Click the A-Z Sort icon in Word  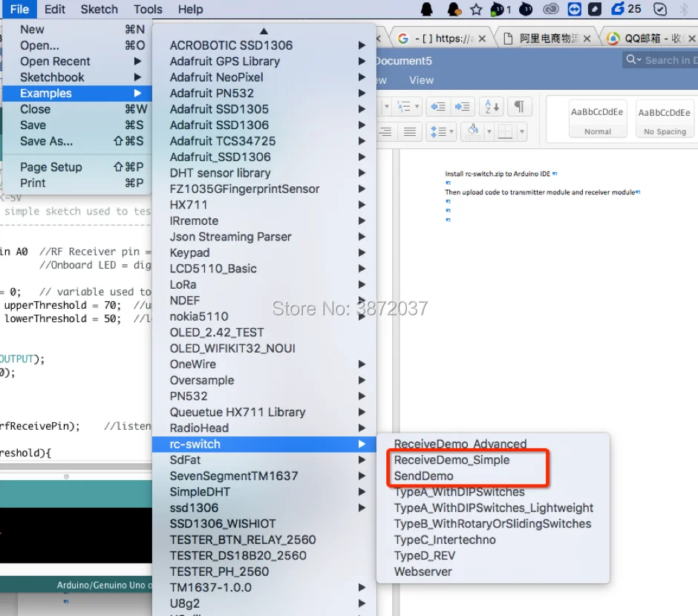(492, 107)
